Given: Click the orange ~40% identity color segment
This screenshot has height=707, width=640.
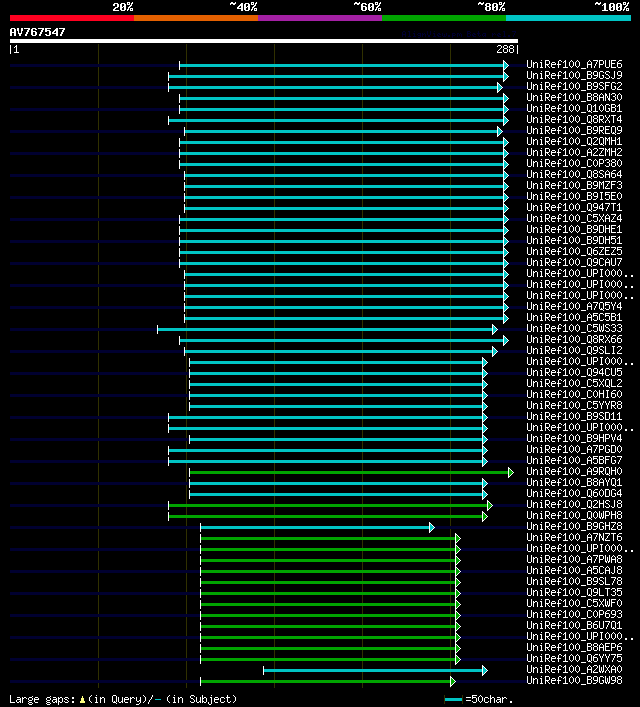Looking at the screenshot, I should point(196,18).
